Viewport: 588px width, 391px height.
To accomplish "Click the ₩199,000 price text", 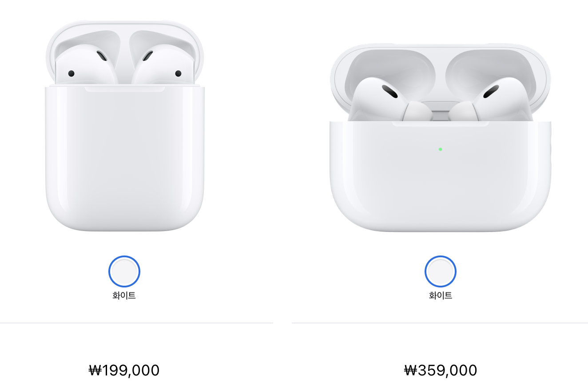I will coord(124,370).
